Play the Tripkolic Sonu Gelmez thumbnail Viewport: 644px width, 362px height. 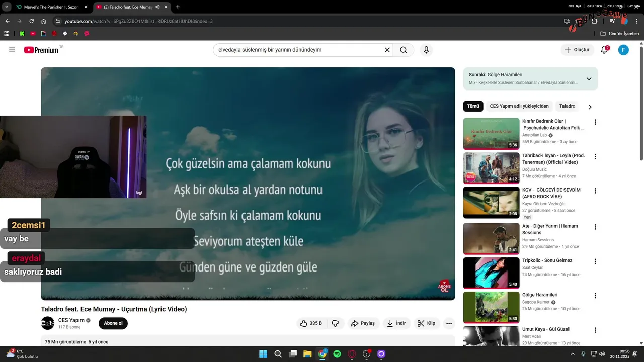point(491,273)
